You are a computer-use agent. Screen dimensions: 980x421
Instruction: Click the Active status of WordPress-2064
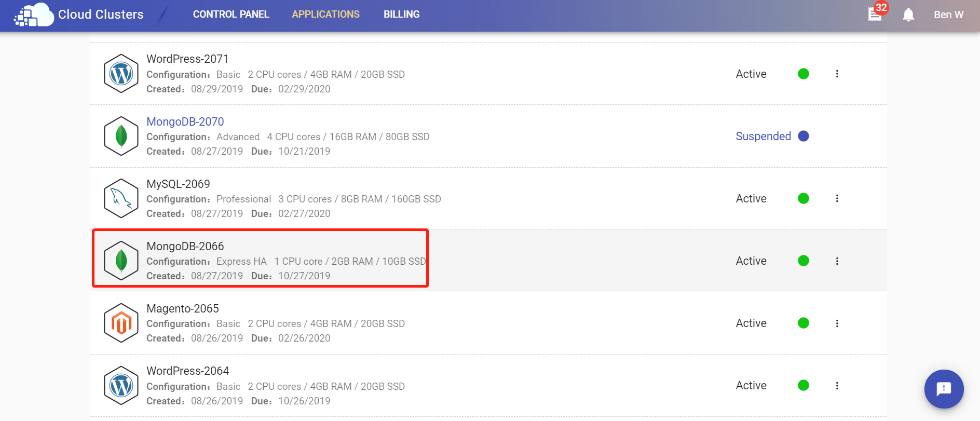(x=751, y=385)
